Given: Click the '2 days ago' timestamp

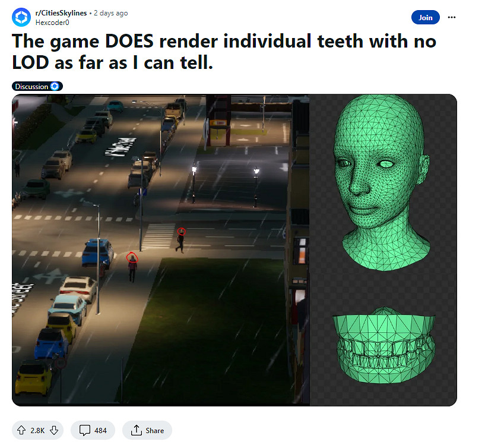Looking at the screenshot, I should click(x=111, y=13).
